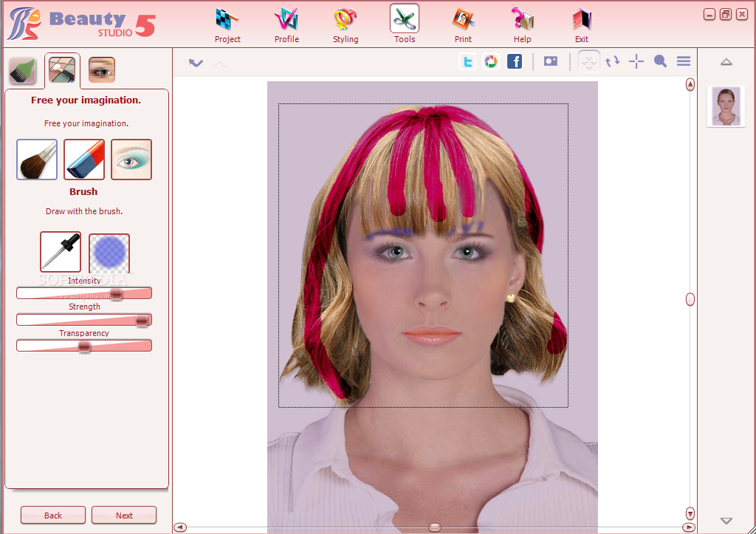
Task: Open the Help section
Action: pos(522,26)
